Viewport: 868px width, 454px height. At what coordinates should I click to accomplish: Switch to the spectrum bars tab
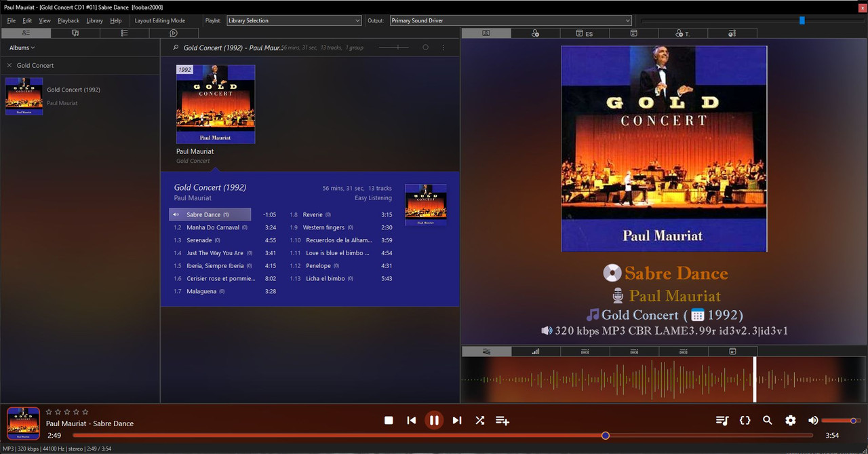pos(536,352)
